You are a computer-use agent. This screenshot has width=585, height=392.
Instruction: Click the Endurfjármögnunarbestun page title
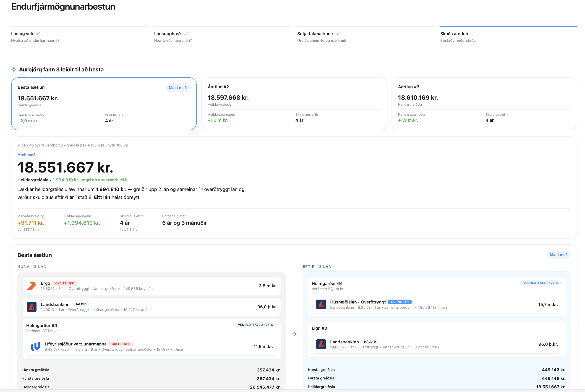[x=63, y=6]
